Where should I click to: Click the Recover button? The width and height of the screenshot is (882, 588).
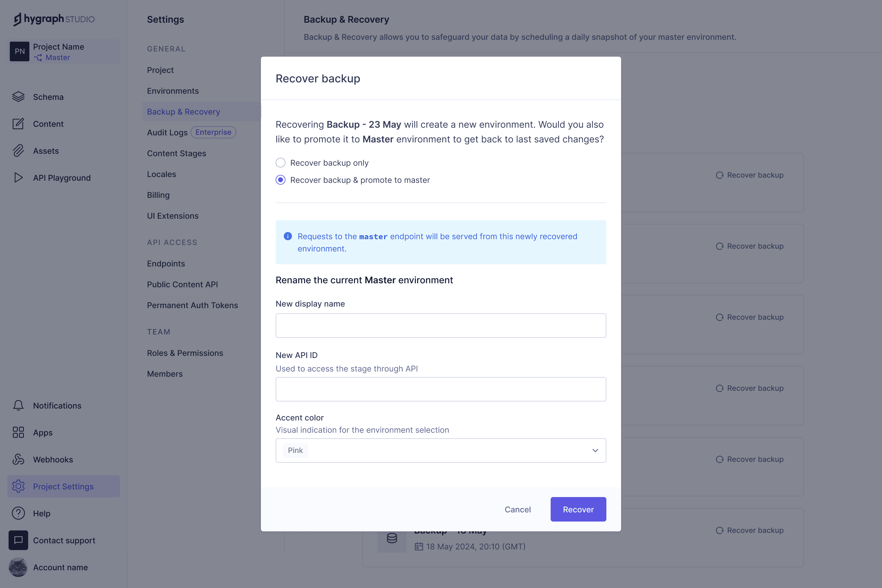pos(578,509)
